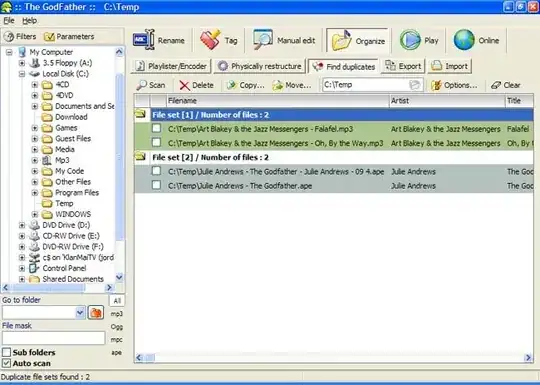Image resolution: width=540 pixels, height=385 pixels.
Task: Select the mpc file type filter
Action: click(117, 340)
